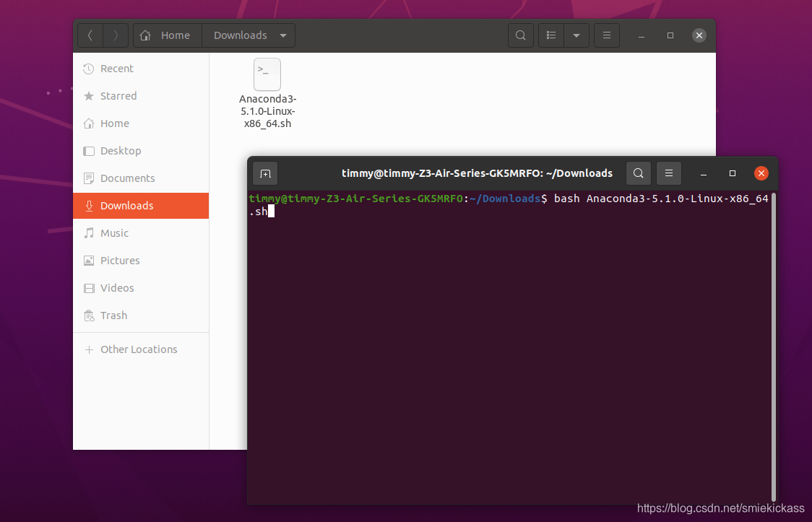Open a new tab in terminal

265,173
